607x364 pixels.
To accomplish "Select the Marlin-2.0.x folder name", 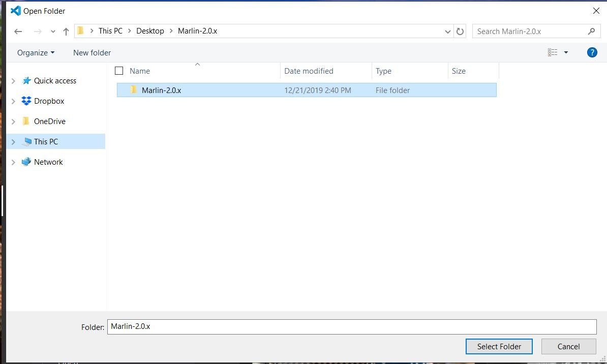I will click(x=162, y=90).
